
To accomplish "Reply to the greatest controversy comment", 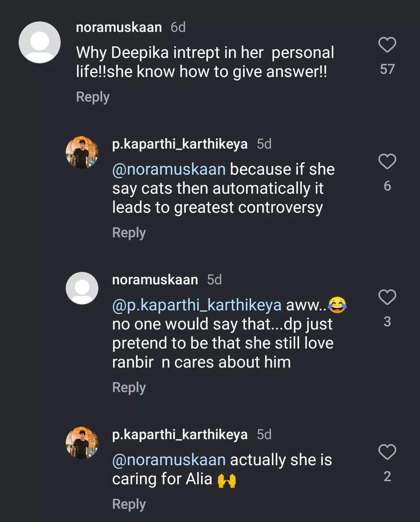I will tap(129, 233).
